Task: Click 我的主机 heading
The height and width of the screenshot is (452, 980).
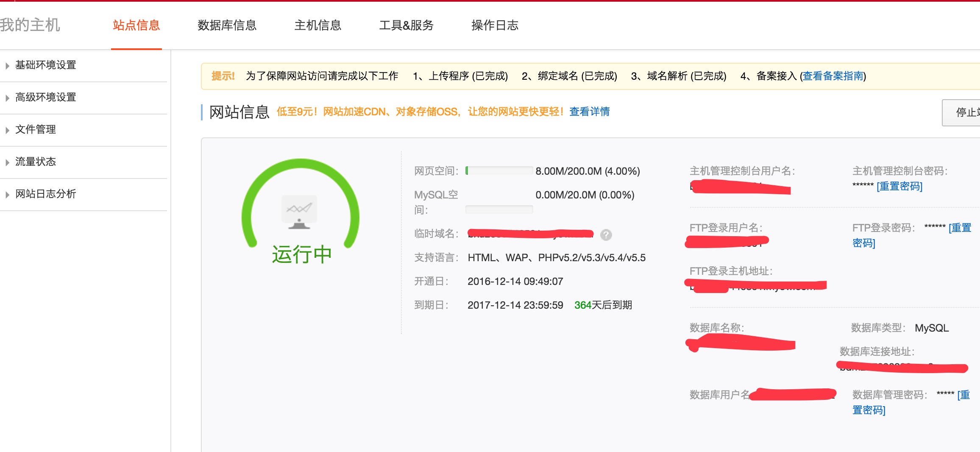Action: (30, 25)
